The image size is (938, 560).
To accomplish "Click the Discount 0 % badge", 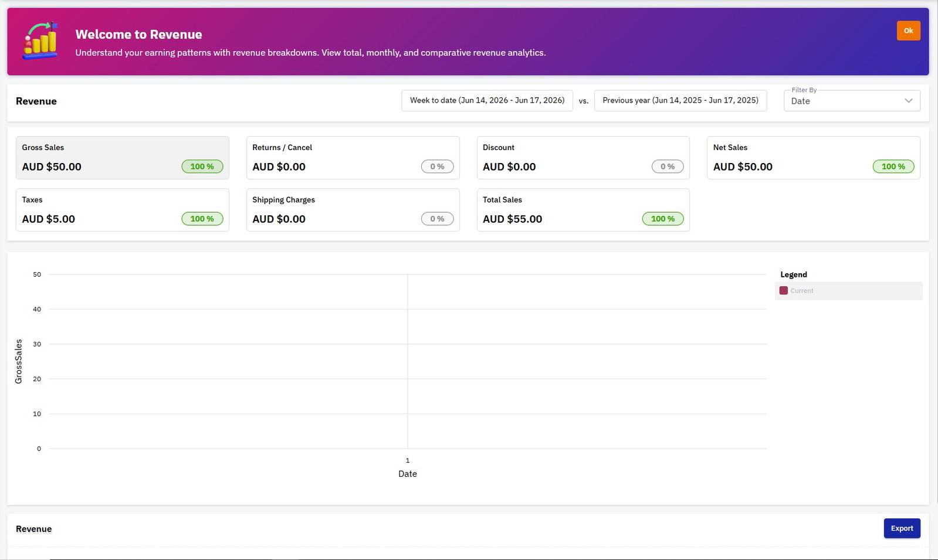I will 668,167.
